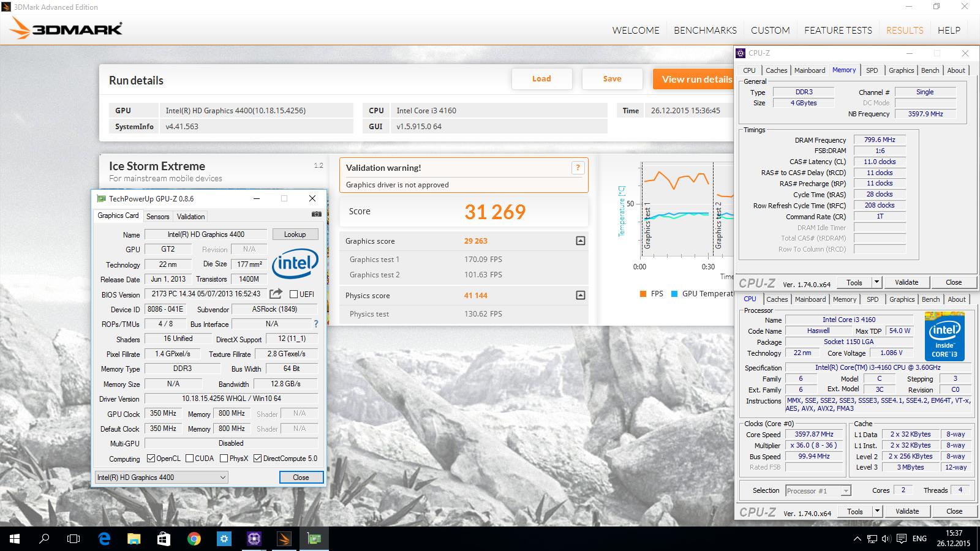Screen dimensions: 980x551
Task: Click the Intel Core i3 badge in CPU-Z
Action: (944, 337)
